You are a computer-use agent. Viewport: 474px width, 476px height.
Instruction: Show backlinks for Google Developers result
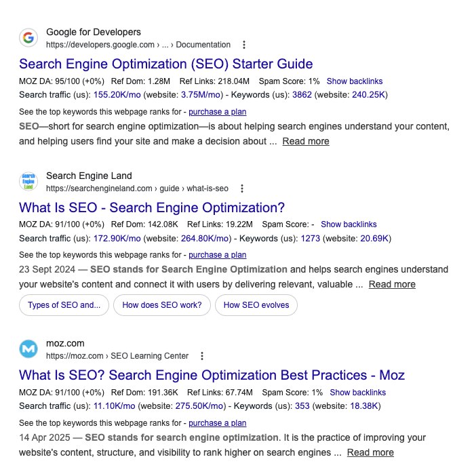tap(354, 81)
